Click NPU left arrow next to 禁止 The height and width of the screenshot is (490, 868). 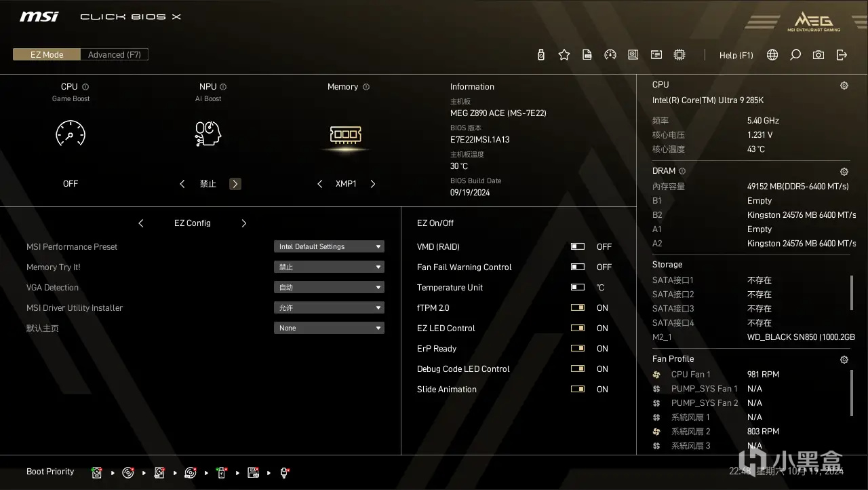tap(182, 184)
